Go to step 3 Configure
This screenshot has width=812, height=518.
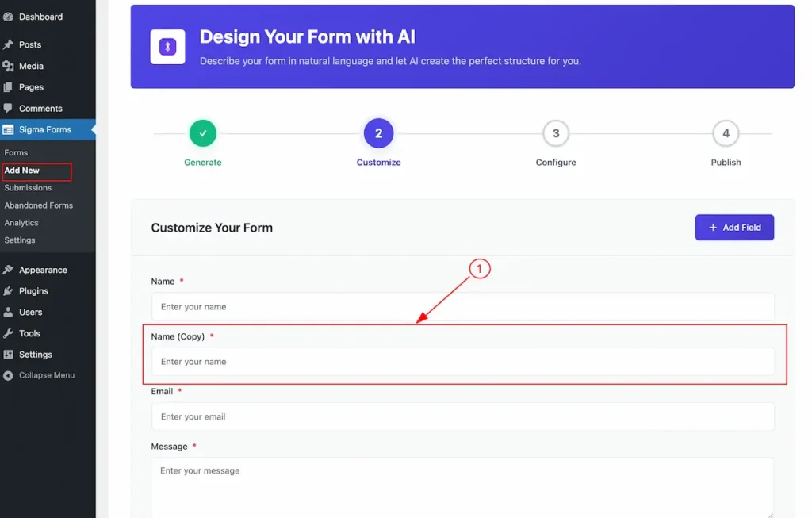coord(556,133)
